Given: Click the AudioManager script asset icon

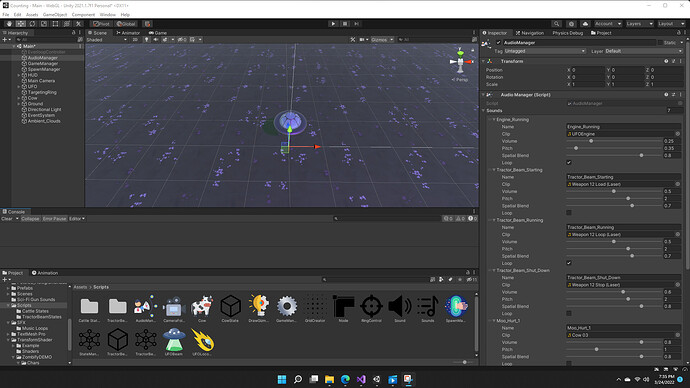Looking at the screenshot, I should [146, 306].
